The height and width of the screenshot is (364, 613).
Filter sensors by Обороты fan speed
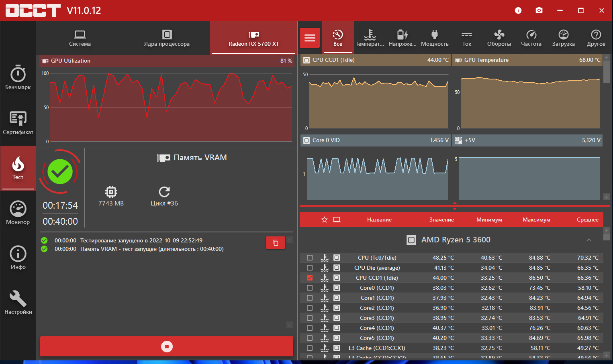(x=499, y=38)
